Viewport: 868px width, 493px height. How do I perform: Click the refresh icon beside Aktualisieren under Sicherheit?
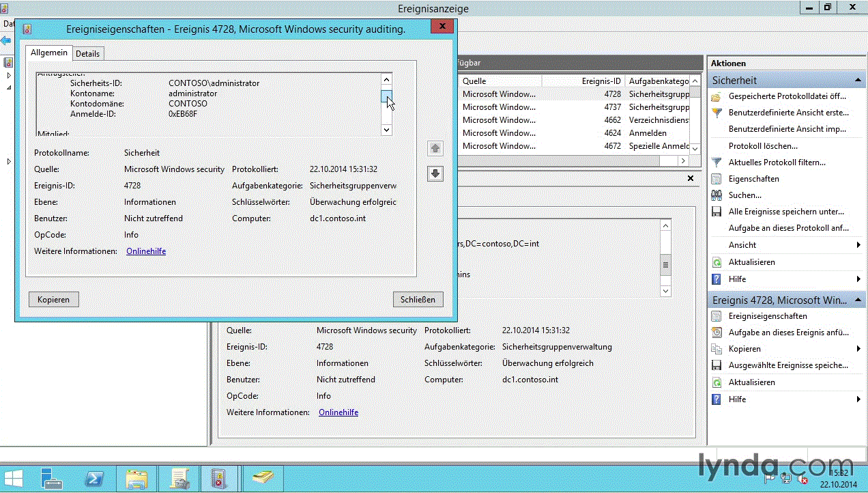[x=716, y=262]
